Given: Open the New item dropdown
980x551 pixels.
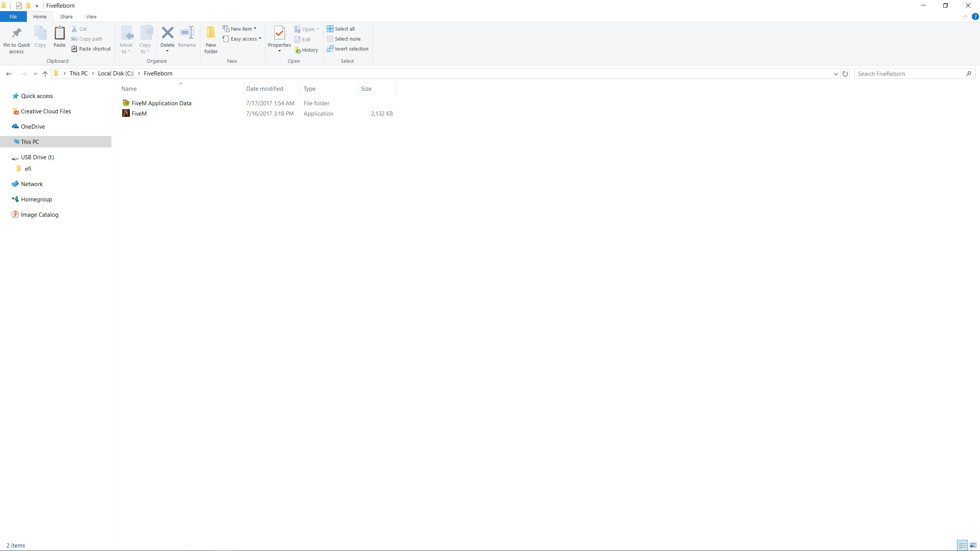Looking at the screenshot, I should [x=240, y=29].
